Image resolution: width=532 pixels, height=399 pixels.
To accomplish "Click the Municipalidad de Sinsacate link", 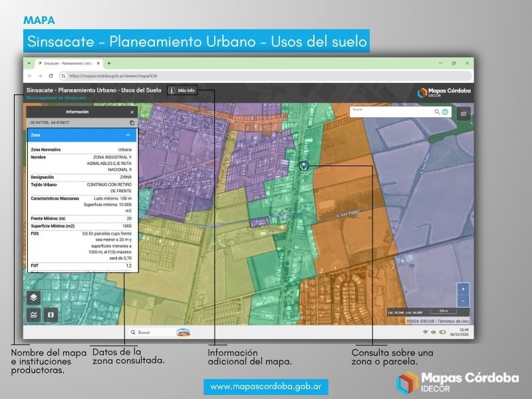I will tap(56, 98).
